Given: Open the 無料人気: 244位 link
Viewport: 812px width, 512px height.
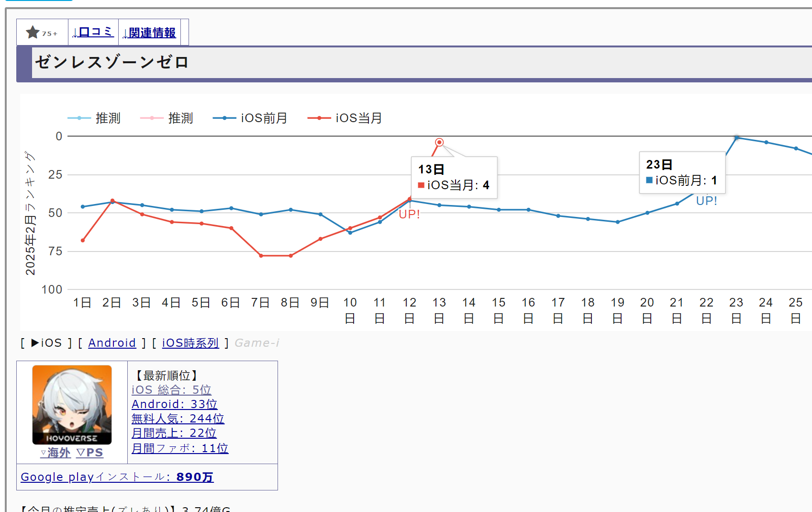Looking at the screenshot, I should point(178,419).
